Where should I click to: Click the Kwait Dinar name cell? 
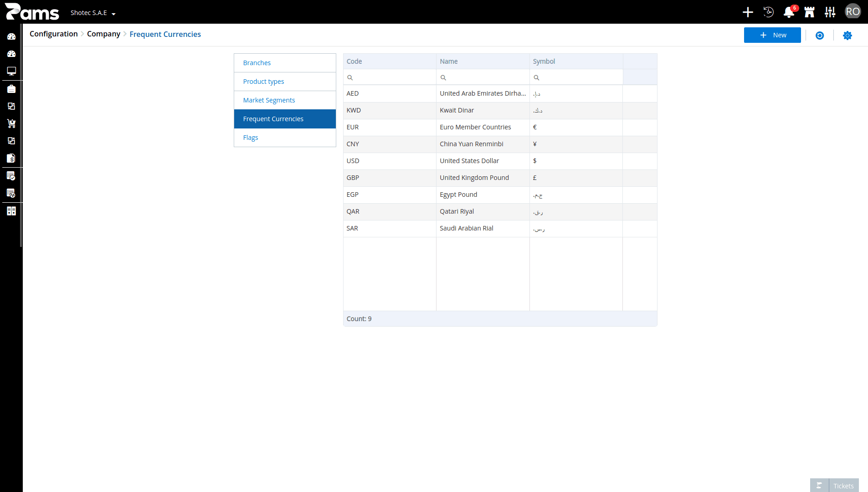click(483, 110)
